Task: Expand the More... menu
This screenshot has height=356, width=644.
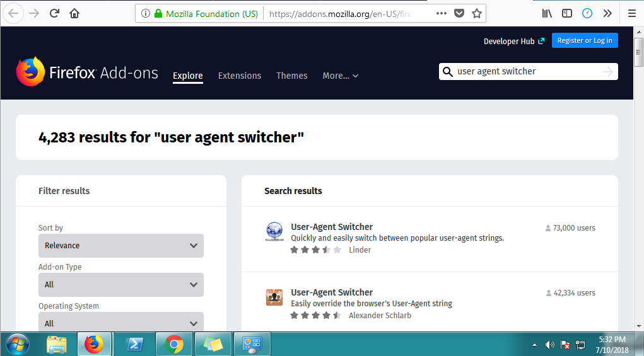Action: coord(341,76)
